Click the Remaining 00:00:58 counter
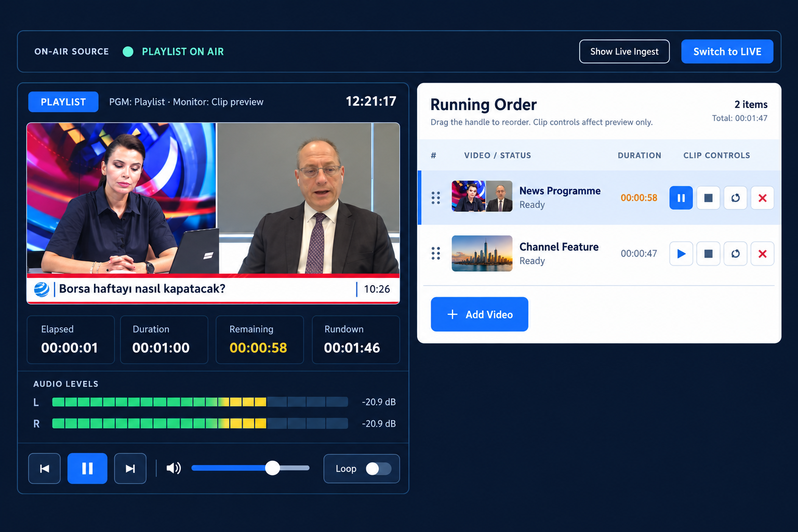The width and height of the screenshot is (798, 532). point(259,340)
